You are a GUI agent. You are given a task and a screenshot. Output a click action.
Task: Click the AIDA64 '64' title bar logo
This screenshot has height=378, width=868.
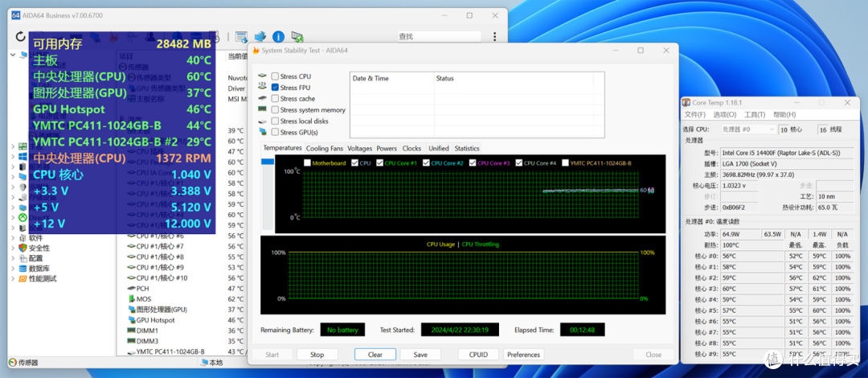point(16,15)
